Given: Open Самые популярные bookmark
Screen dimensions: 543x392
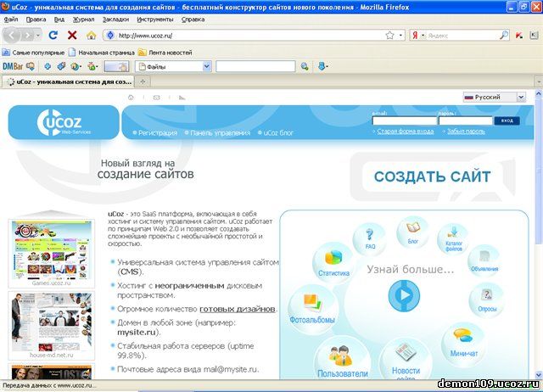Looking at the screenshot, I should coord(34,53).
